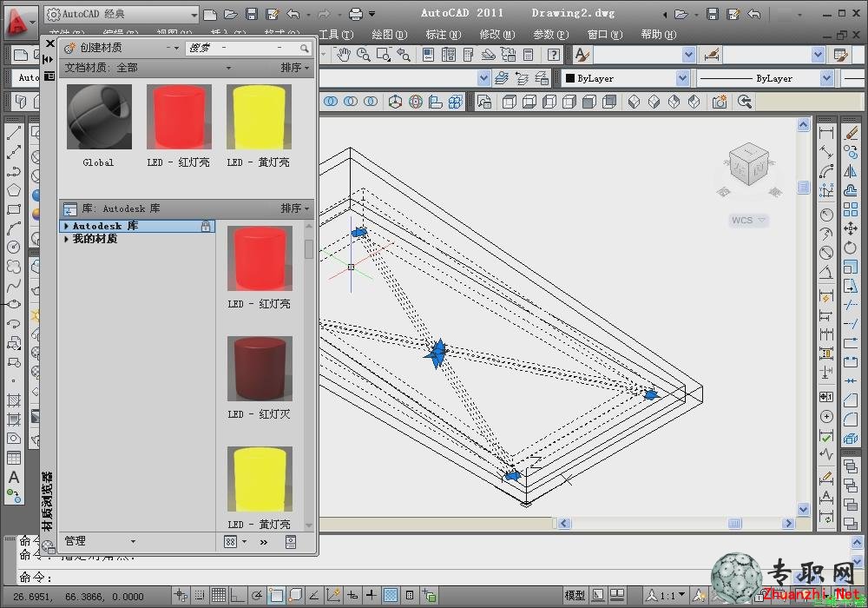Activate the Pan hand tool
The image size is (868, 608).
point(344,55)
